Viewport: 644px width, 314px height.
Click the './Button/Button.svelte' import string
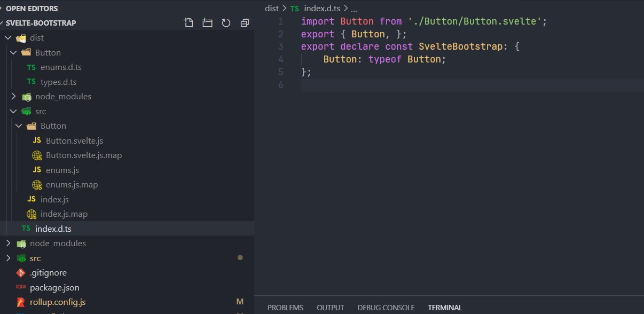tap(475, 21)
